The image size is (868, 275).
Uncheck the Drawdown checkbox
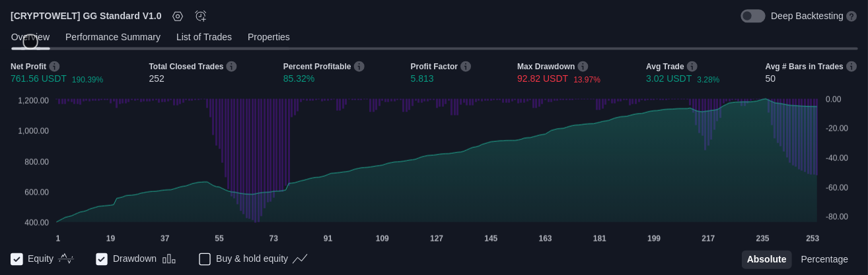102,259
